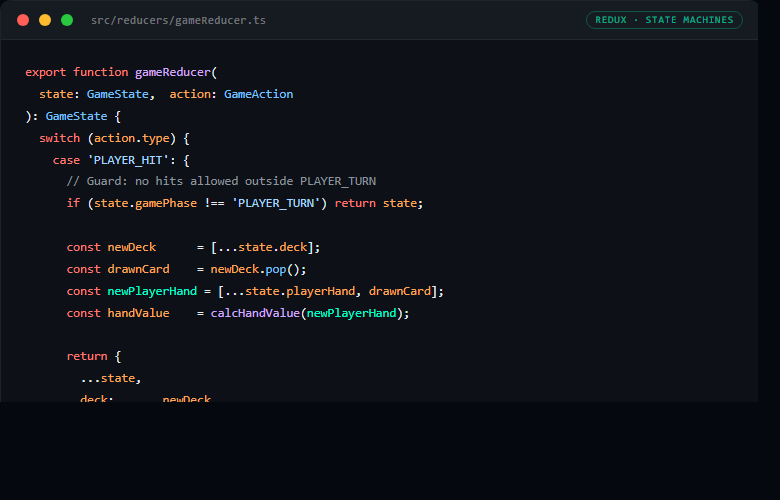This screenshot has height=500, width=780.
Task: Click the 'switch' keyword
Action: click(59, 138)
